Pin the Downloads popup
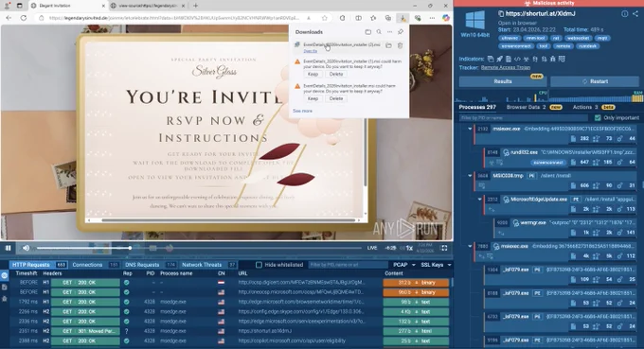Viewport: 644px width, 349px height. (x=401, y=32)
